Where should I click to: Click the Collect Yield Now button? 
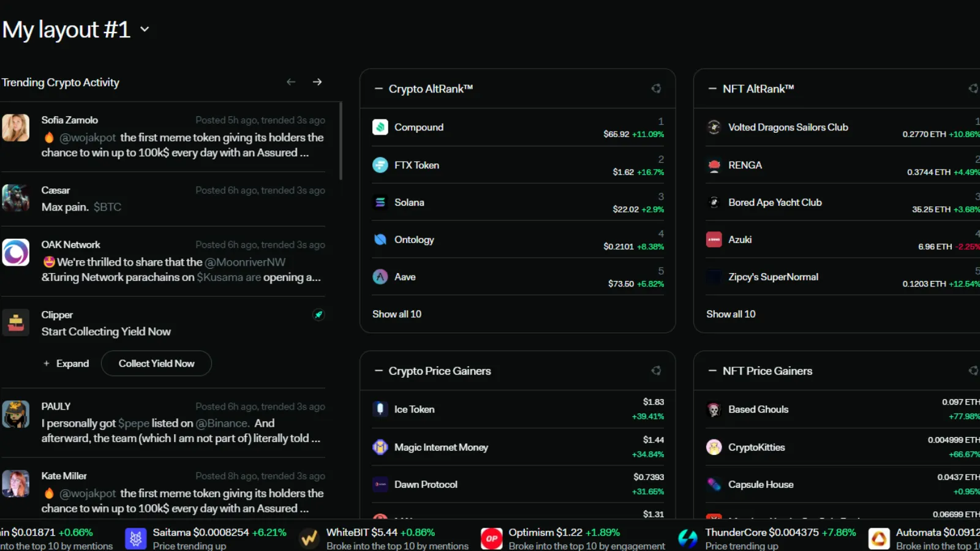click(x=156, y=363)
